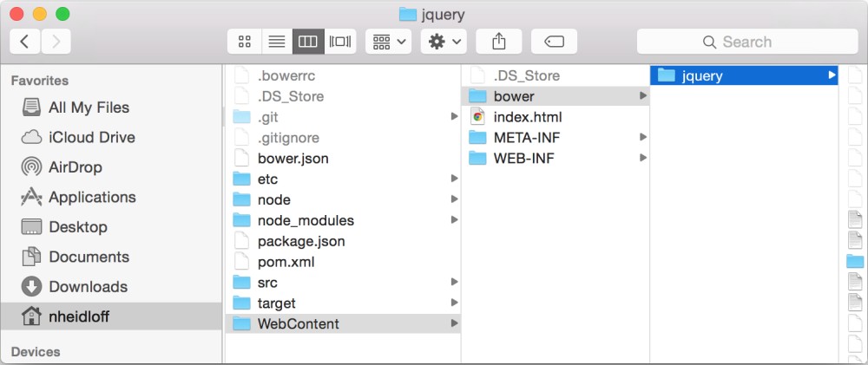Click the Share toolbar icon
Image resolution: width=868 pixels, height=365 pixels.
coord(499,42)
